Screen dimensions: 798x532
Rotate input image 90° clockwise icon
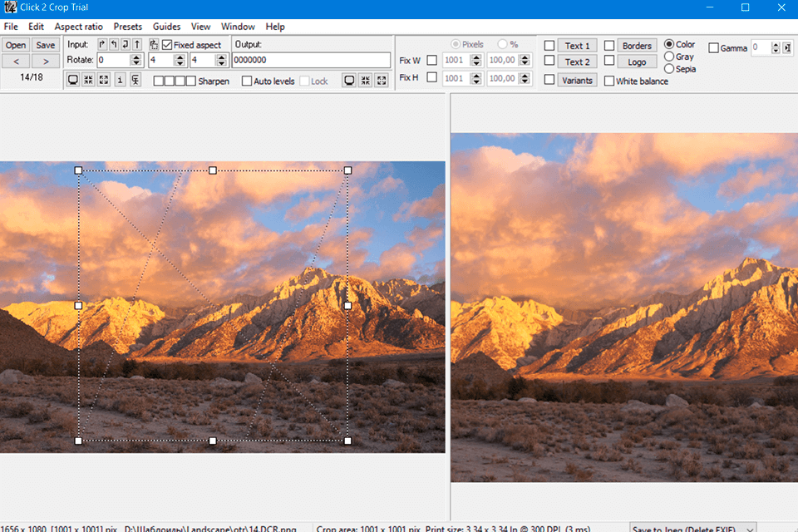(102, 44)
